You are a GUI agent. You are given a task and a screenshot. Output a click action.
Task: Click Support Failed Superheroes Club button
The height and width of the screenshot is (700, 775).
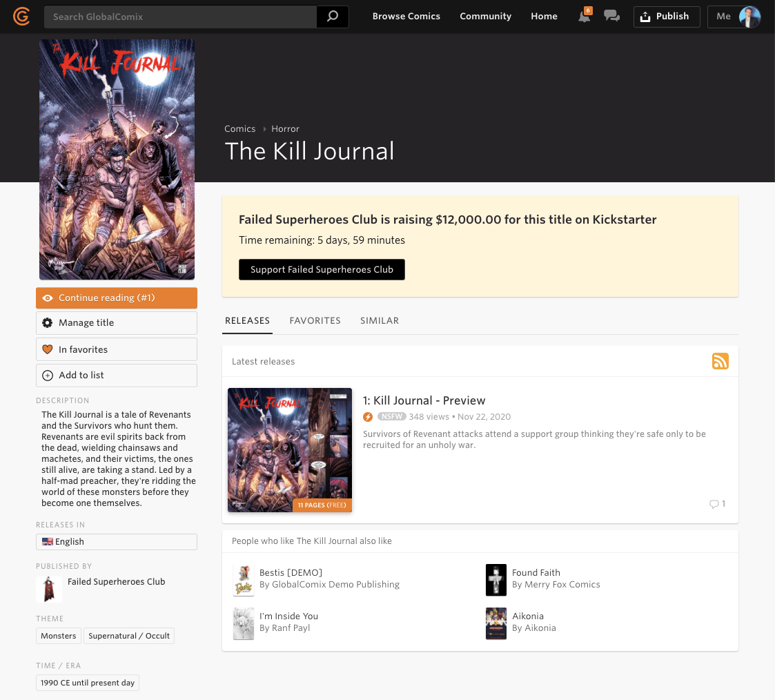pyautogui.click(x=322, y=270)
